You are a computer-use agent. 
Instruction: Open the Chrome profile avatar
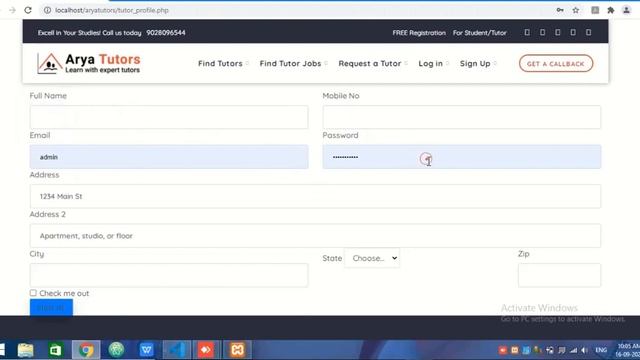[627, 10]
